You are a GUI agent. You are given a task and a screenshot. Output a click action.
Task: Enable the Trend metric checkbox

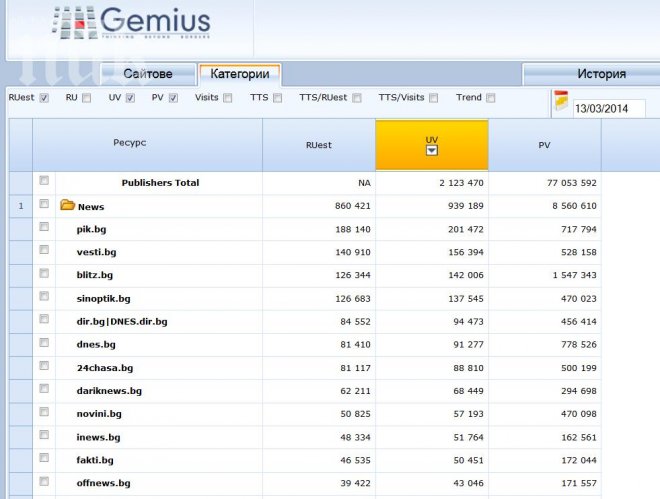click(x=490, y=98)
